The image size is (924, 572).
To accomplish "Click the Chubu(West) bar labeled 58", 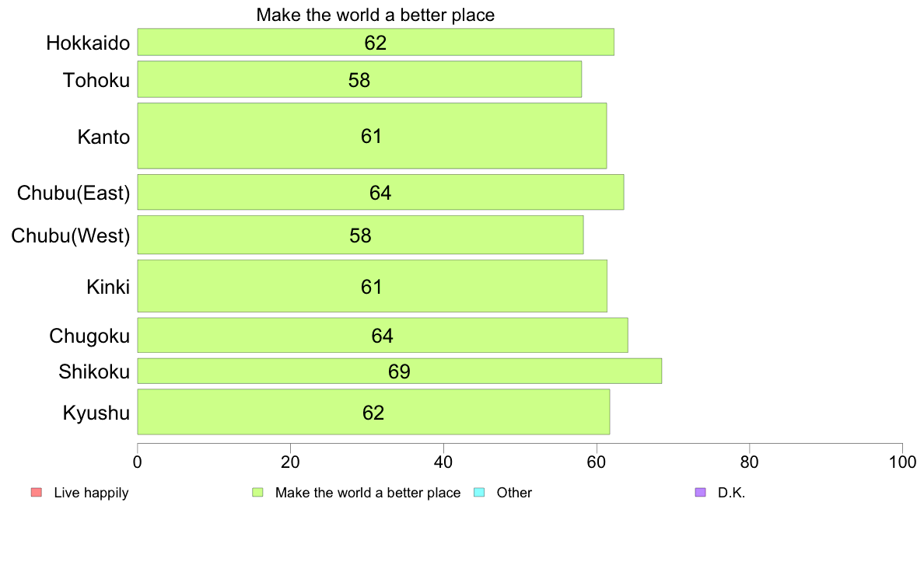I will 360,235.
